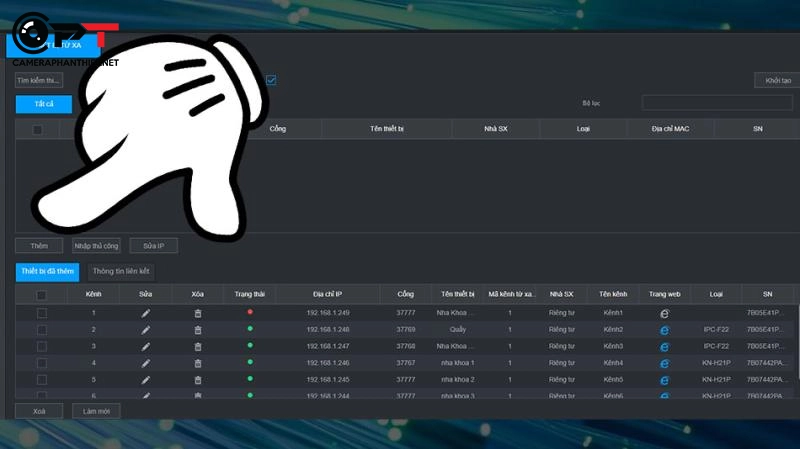
Task: Click the red status dot of channel 1
Action: coord(250,312)
